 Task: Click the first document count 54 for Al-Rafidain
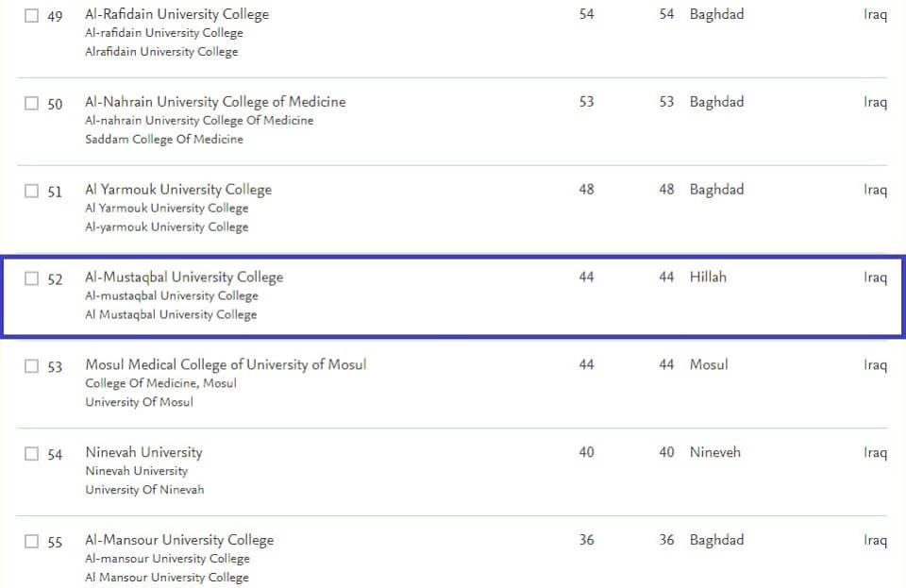(586, 14)
